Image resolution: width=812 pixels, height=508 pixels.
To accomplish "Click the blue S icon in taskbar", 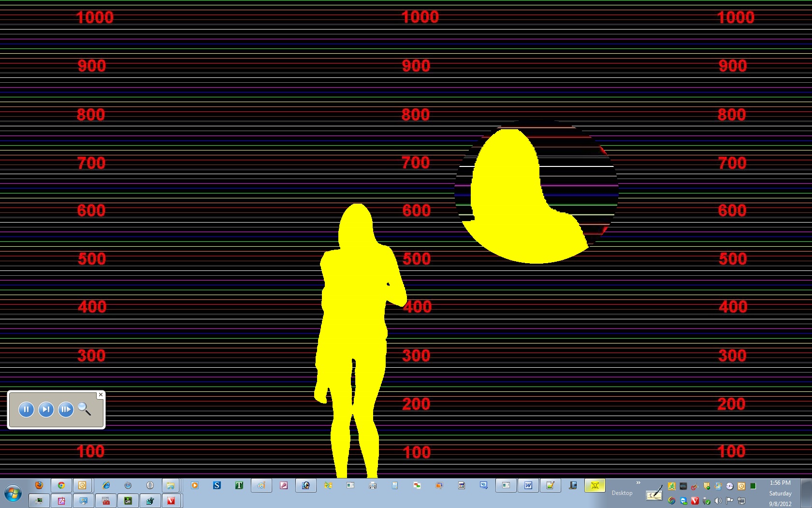I will [x=217, y=485].
